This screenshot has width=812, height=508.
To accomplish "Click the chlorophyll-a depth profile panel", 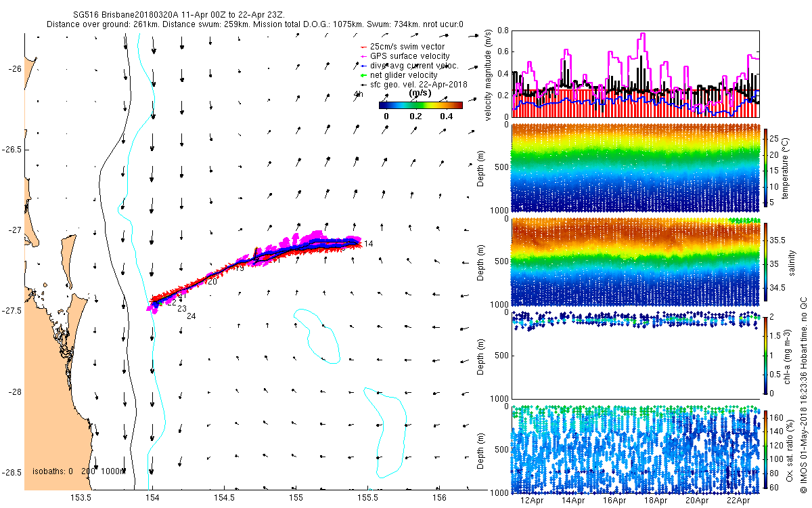I will [x=636, y=355].
